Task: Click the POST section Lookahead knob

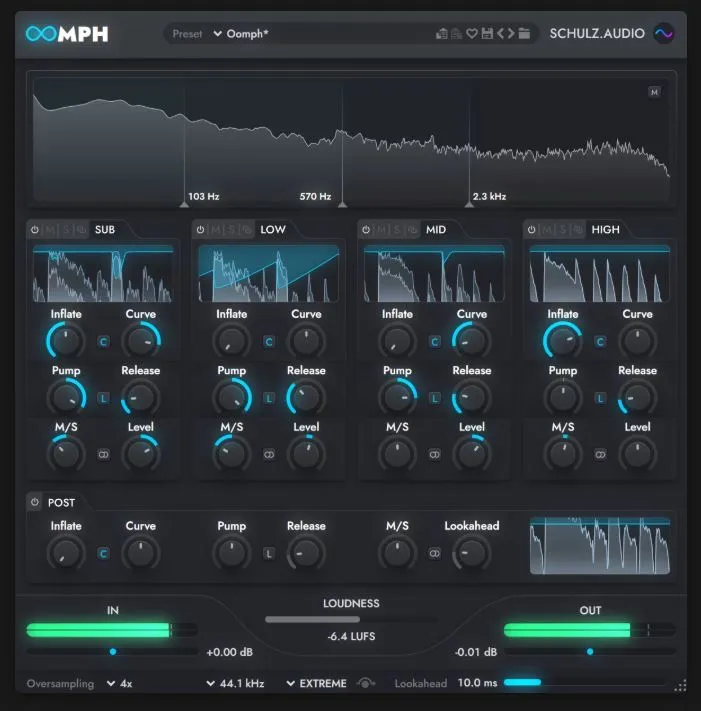Action: pyautogui.click(x=472, y=553)
